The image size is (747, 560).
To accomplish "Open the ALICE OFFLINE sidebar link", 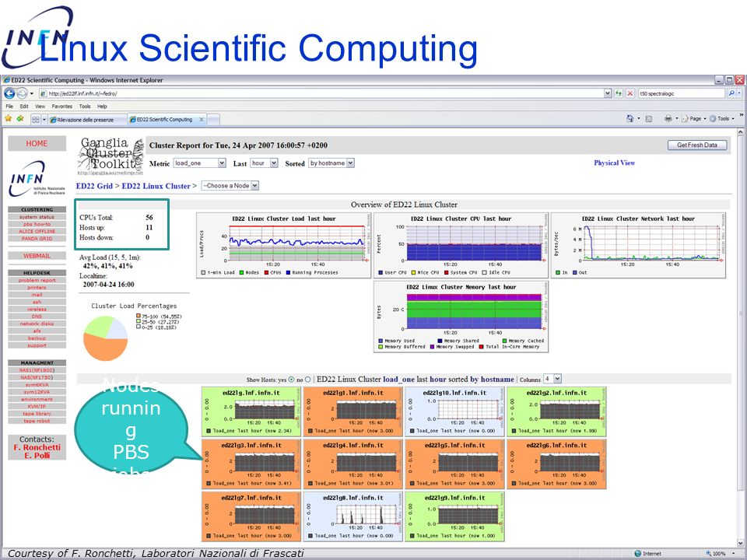I will [37, 231].
